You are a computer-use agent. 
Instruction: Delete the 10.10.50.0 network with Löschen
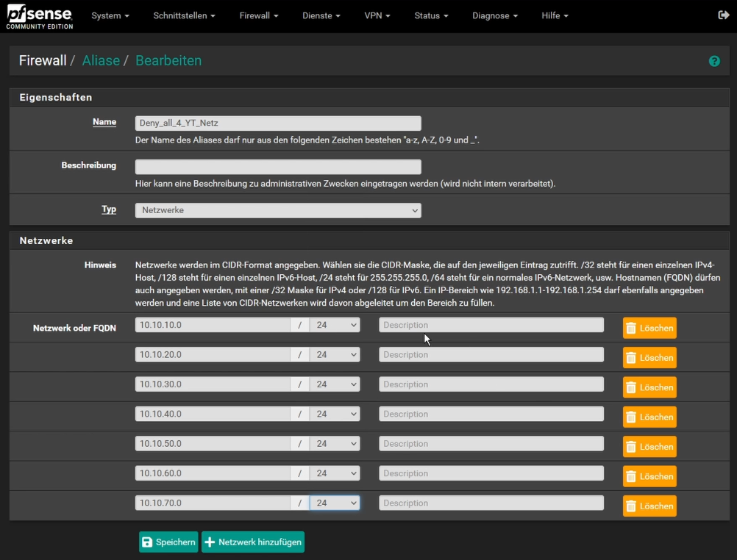649,446
